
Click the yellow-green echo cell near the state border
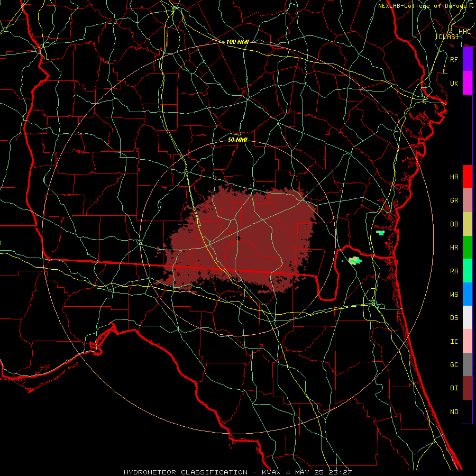pyautogui.click(x=354, y=260)
